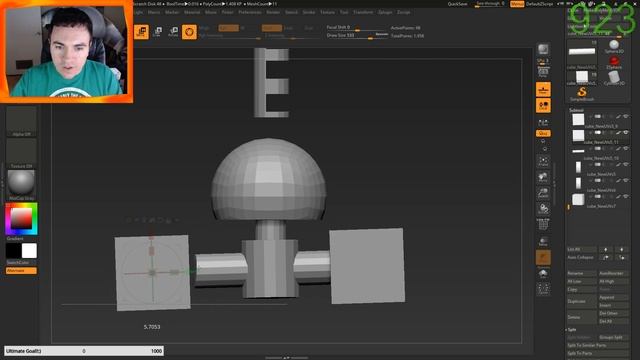Toggle the Alternate button
This screenshot has height=360, width=640.
(x=21, y=271)
